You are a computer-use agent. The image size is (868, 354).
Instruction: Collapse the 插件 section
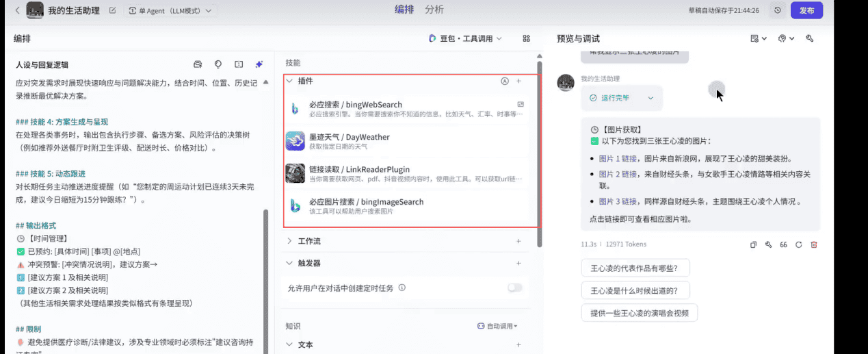(x=289, y=81)
